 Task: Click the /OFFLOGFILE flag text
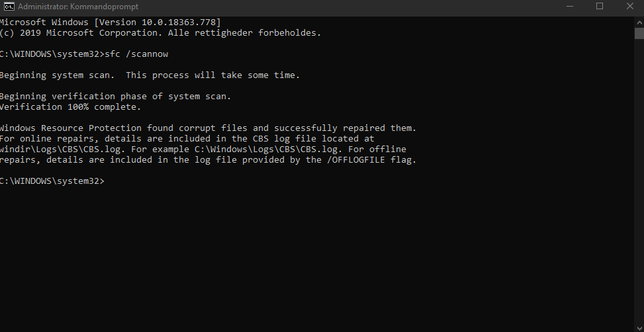pos(357,160)
